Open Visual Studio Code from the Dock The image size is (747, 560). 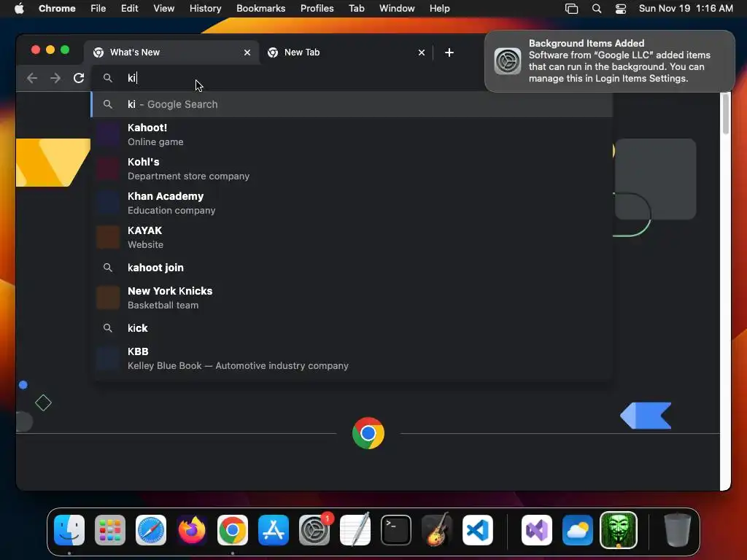point(477,530)
